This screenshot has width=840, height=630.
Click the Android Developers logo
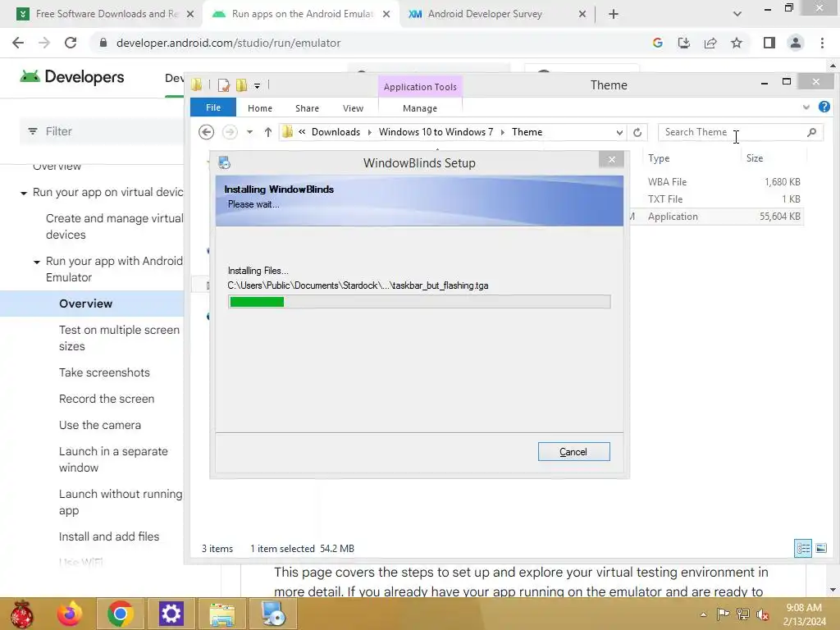coord(72,77)
